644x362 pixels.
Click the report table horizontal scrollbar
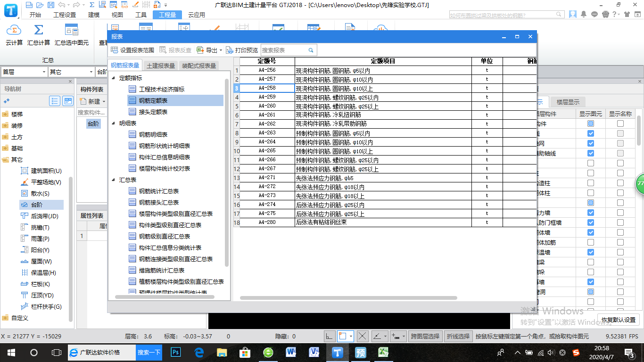(348, 298)
